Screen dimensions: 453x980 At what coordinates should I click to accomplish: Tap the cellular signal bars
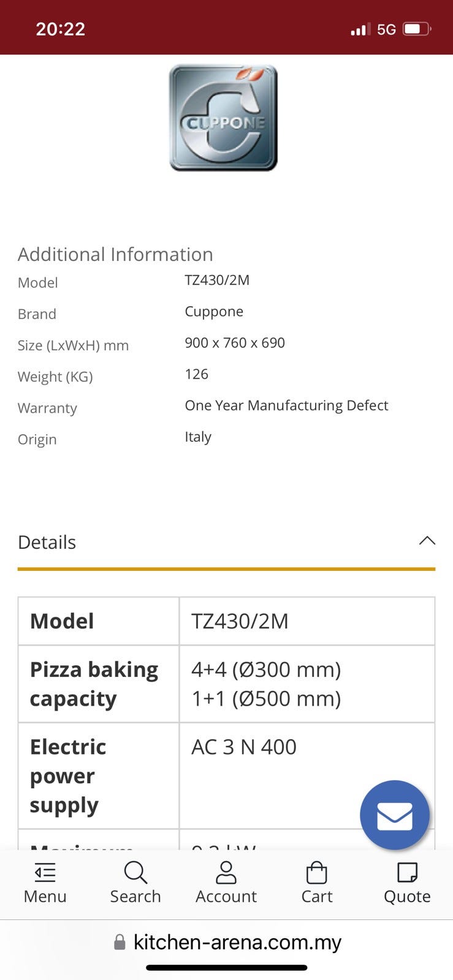pos(360,29)
